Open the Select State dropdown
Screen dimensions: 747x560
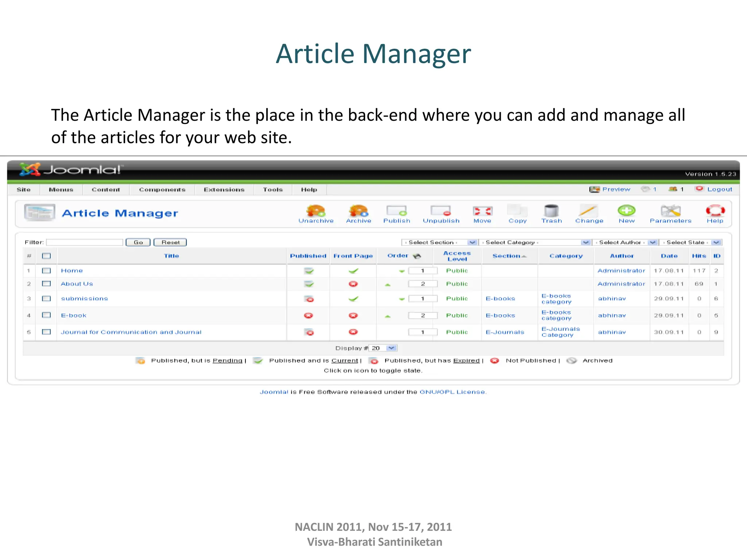pos(690,242)
